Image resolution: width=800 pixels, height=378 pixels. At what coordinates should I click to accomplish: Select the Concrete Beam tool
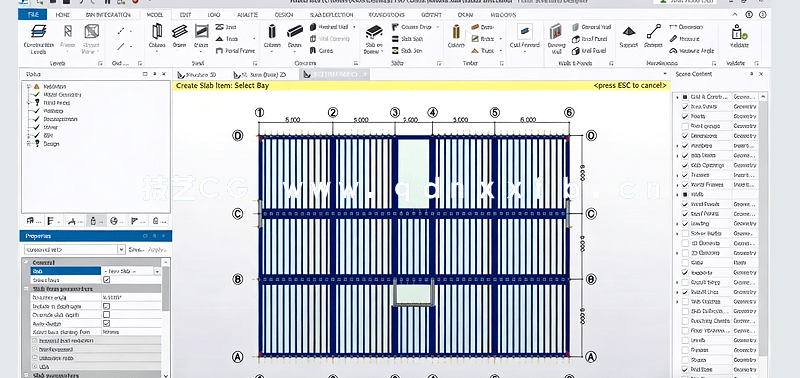click(x=294, y=37)
